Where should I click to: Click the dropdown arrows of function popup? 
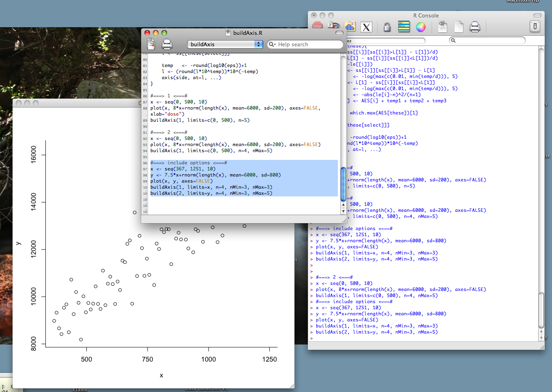(259, 44)
